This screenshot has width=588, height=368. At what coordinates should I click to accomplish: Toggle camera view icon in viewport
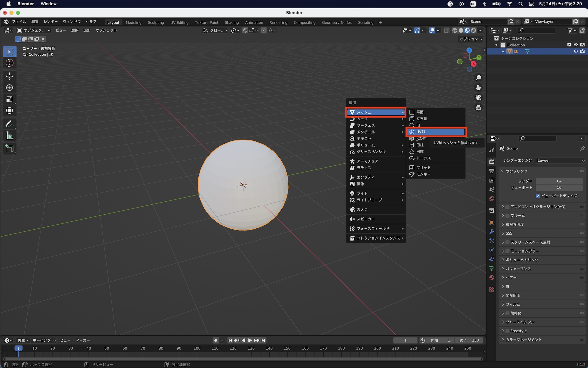click(x=478, y=97)
